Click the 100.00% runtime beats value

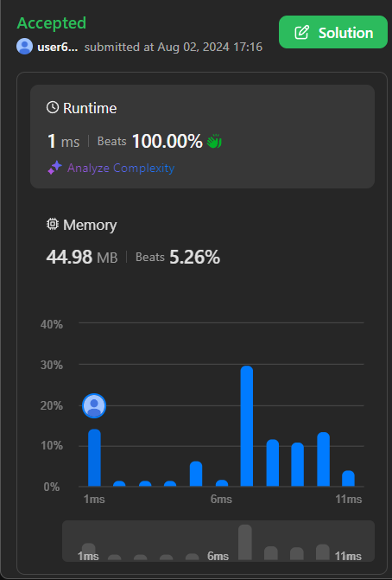point(167,141)
